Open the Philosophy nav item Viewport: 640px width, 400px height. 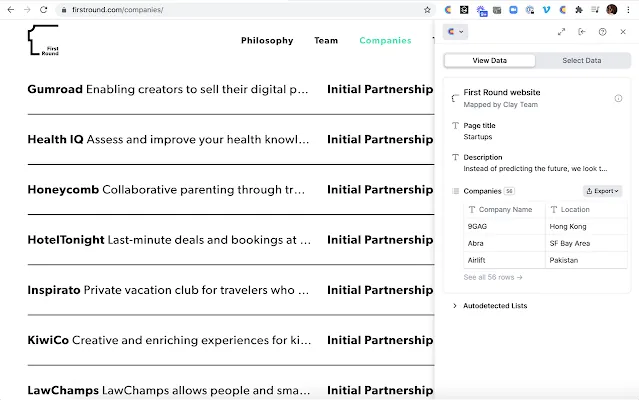[267, 40]
